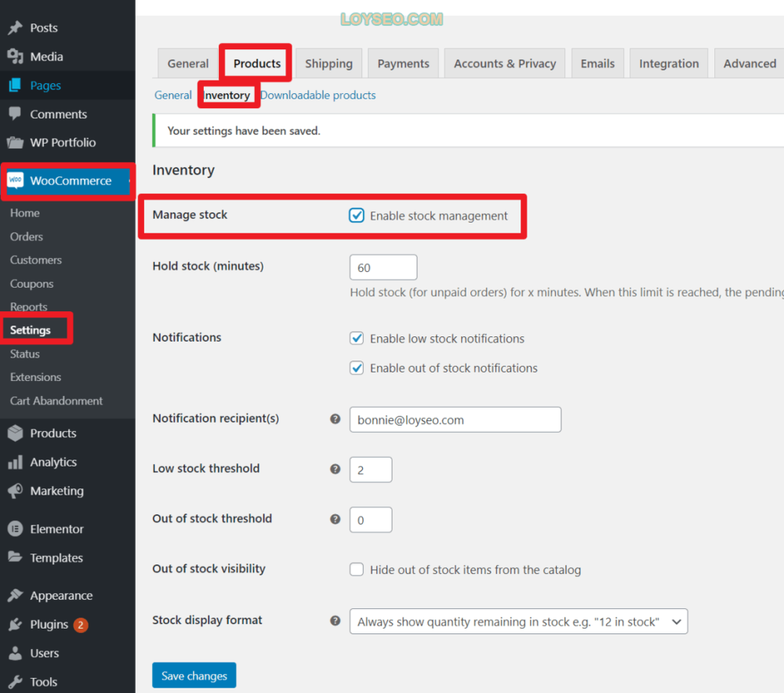Check Hide out of stock items from catalog

click(x=357, y=569)
